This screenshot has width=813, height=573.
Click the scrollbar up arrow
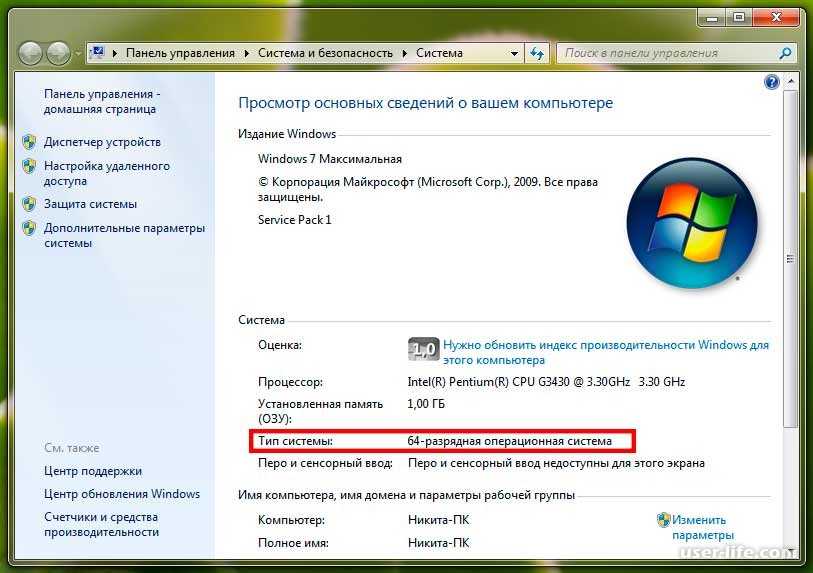point(791,81)
